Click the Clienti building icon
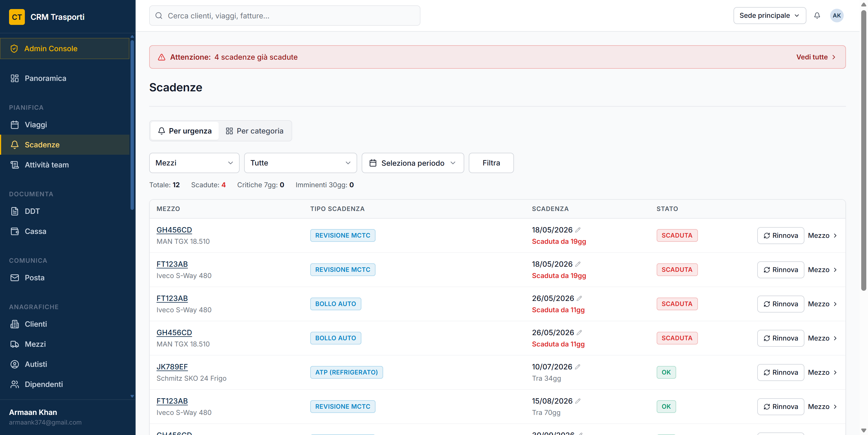Image resolution: width=868 pixels, height=435 pixels. [14, 324]
